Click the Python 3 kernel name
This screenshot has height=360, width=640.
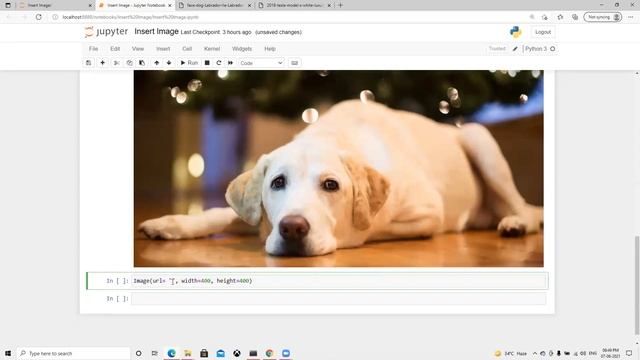click(x=536, y=49)
